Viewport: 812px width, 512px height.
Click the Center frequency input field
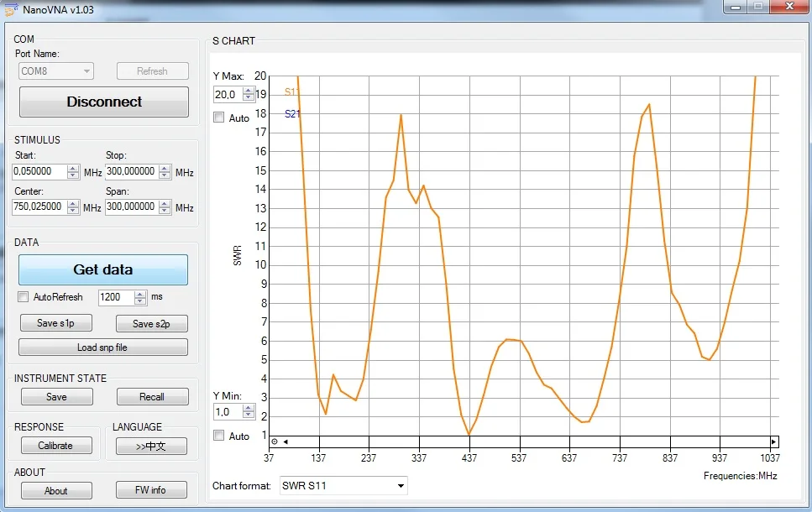39,206
